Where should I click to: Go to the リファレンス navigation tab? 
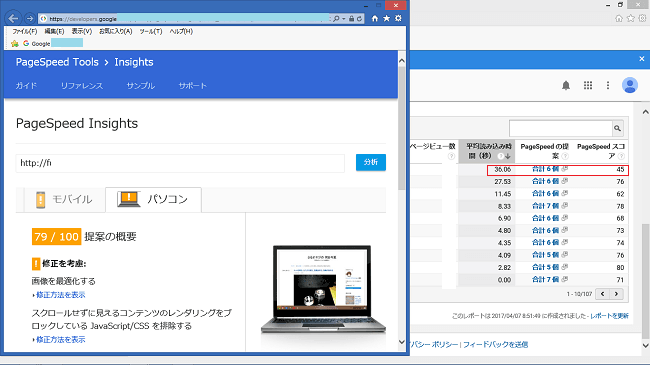coord(82,86)
